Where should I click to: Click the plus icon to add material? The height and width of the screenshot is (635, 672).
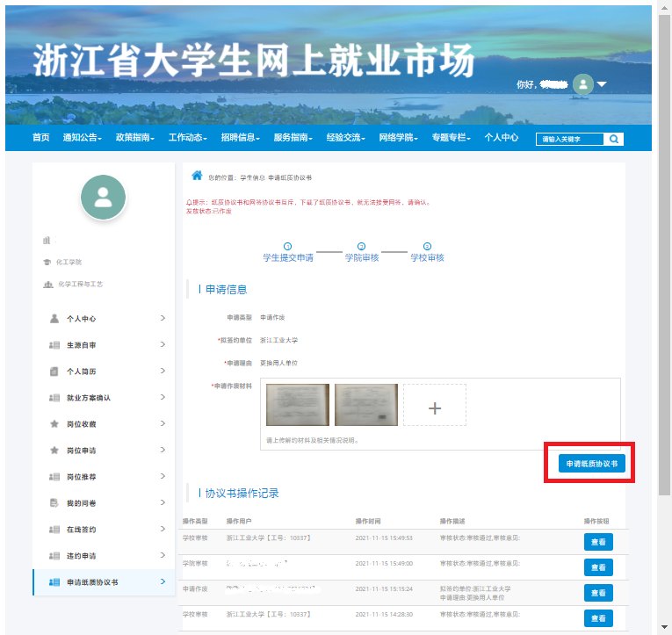434,406
